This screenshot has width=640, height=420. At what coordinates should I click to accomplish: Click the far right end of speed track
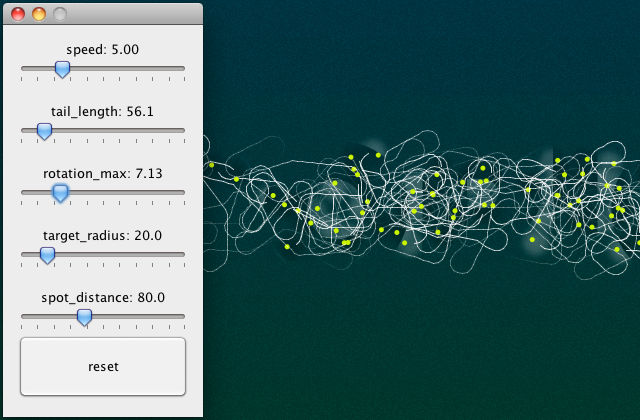[183, 68]
